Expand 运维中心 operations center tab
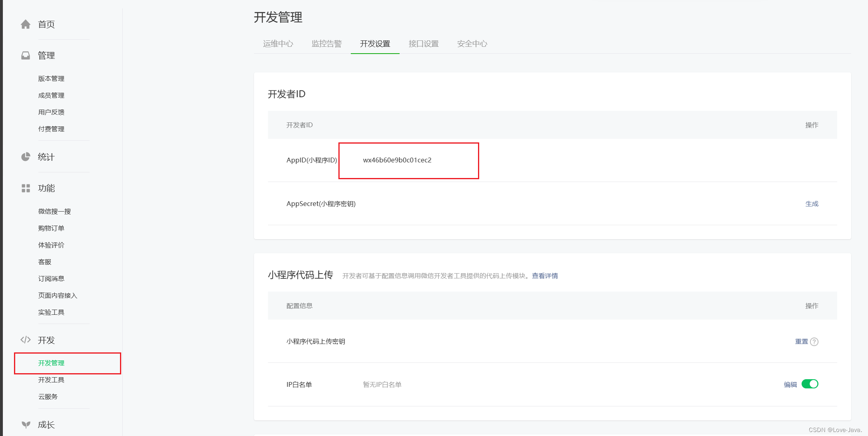The image size is (868, 436). click(x=278, y=43)
